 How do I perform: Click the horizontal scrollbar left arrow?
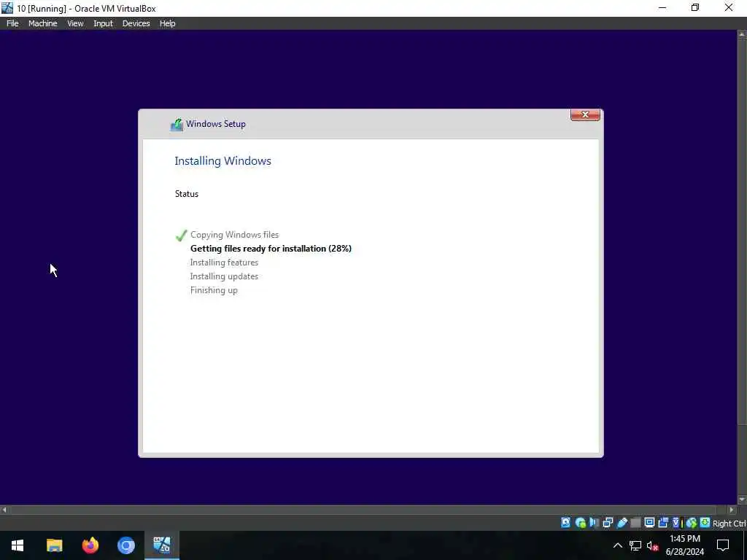(4, 510)
